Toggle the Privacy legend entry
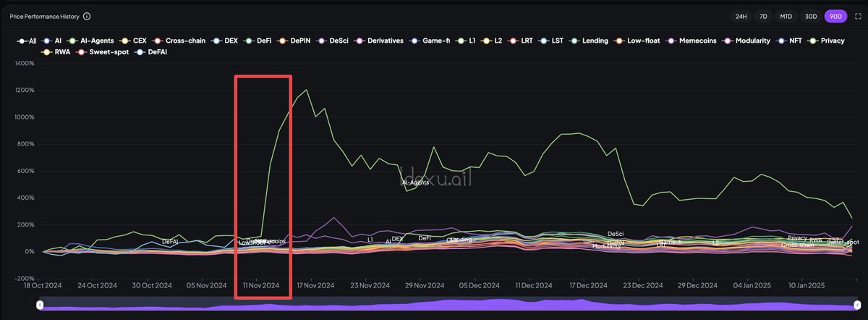Image resolution: width=868 pixels, height=320 pixels. pyautogui.click(x=827, y=41)
